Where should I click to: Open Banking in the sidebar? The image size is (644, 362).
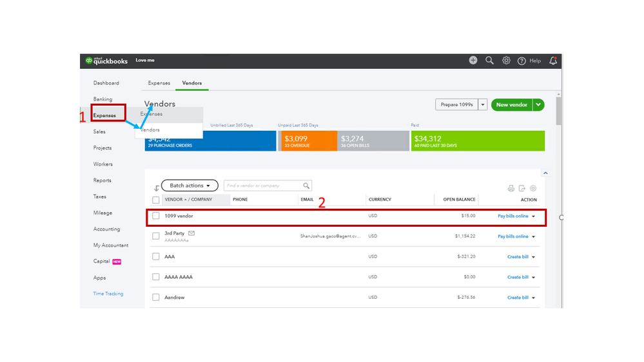tap(102, 99)
